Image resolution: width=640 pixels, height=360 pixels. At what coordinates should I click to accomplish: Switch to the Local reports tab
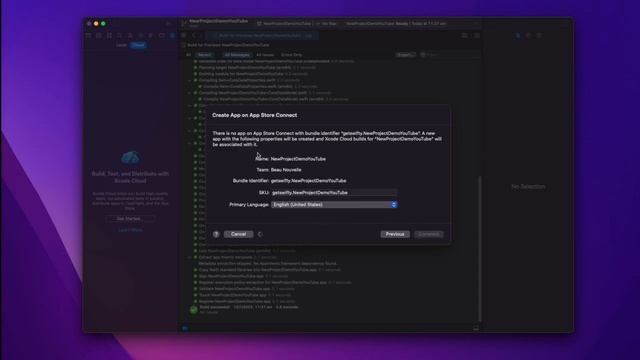click(x=121, y=45)
